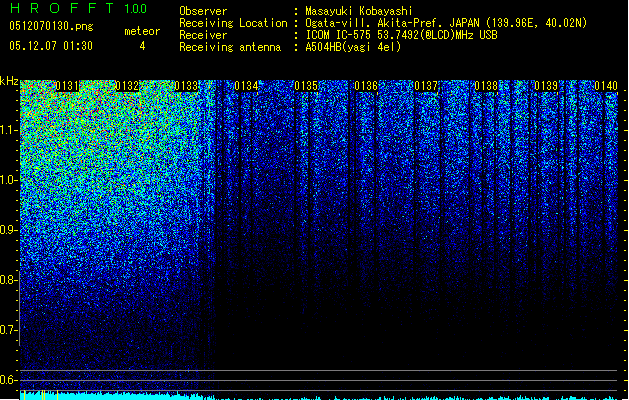Select the A504HB(yagi 4el) antenna text
The height and width of the screenshot is (400, 629).
(353, 47)
